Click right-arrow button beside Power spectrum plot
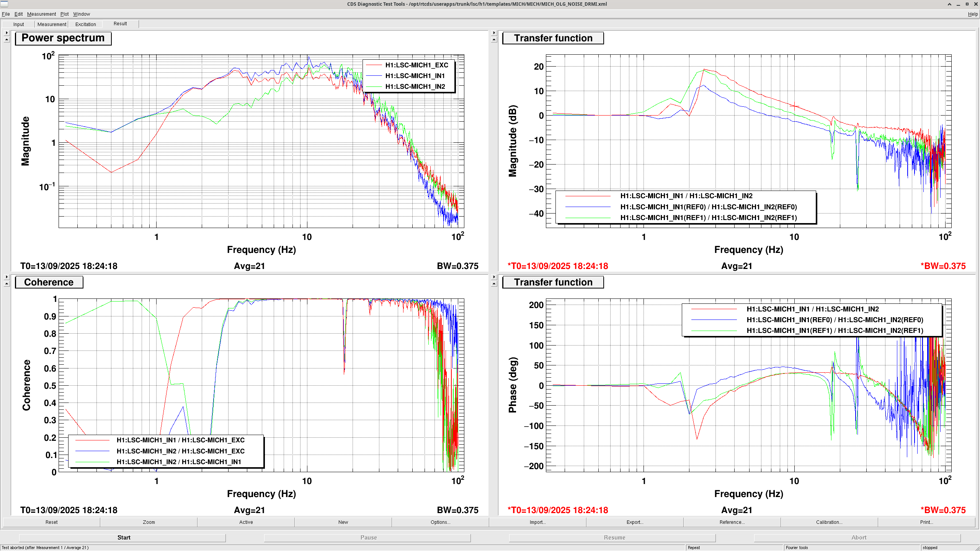The image size is (980, 551). click(7, 33)
